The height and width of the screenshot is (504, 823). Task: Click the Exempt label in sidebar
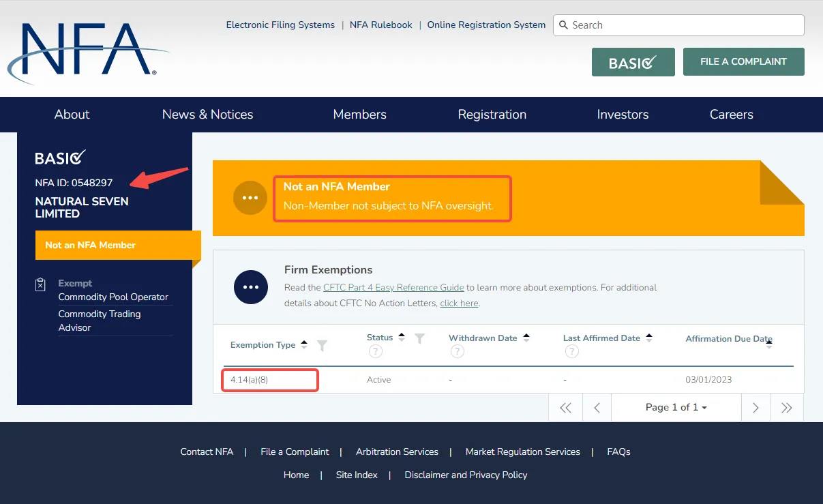75,283
